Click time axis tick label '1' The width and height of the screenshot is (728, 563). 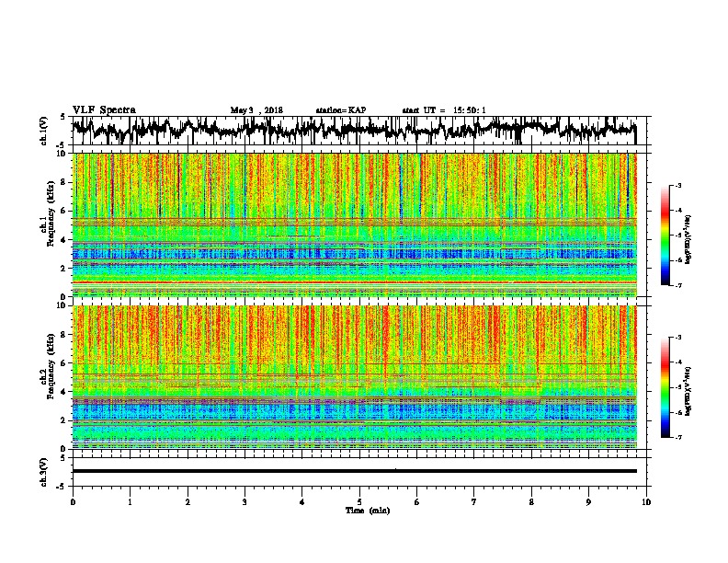pos(130,502)
